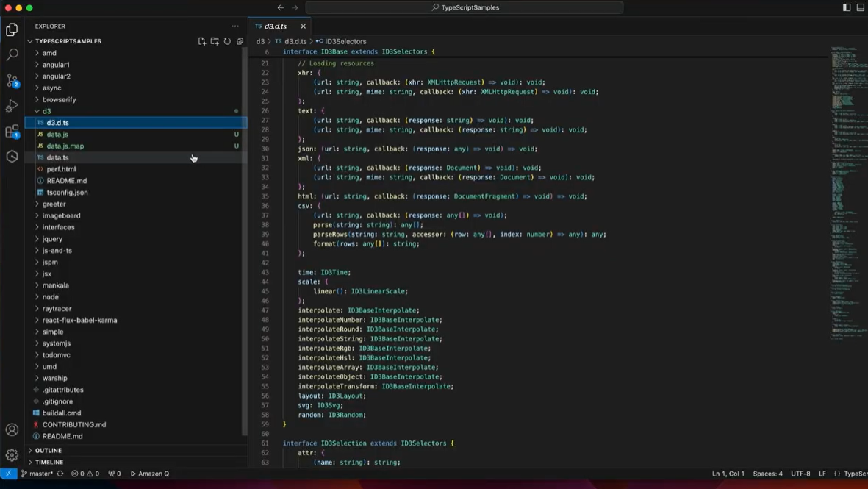The width and height of the screenshot is (868, 489).
Task: Open the Run and Debug view
Action: point(12,106)
